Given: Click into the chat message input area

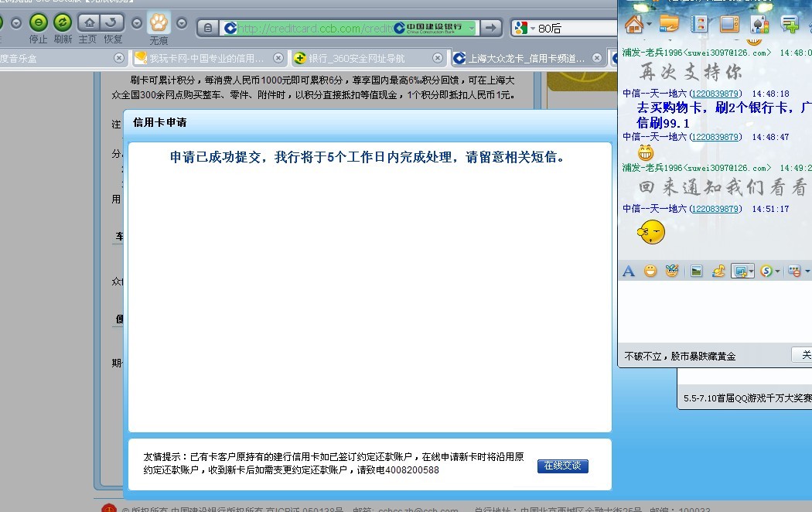Looking at the screenshot, I should 711,309.
